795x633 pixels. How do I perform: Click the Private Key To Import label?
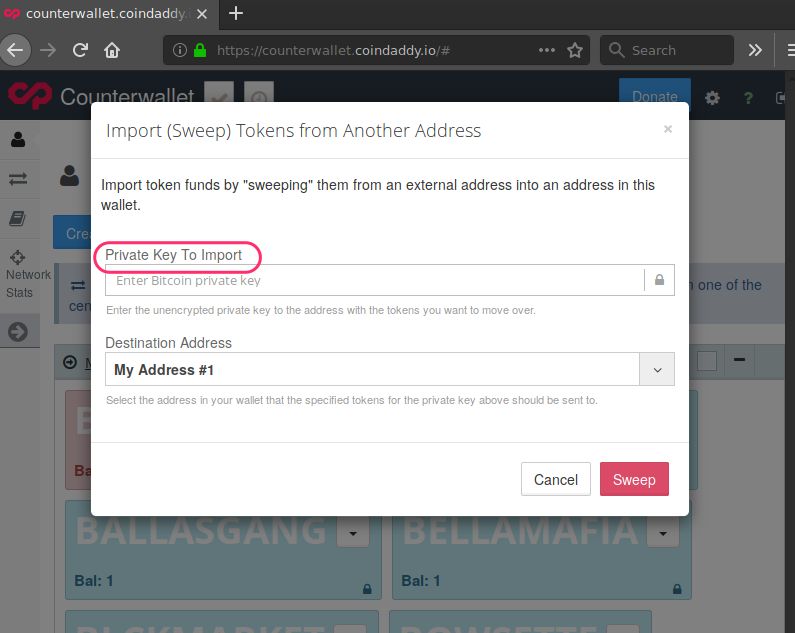[173, 255]
